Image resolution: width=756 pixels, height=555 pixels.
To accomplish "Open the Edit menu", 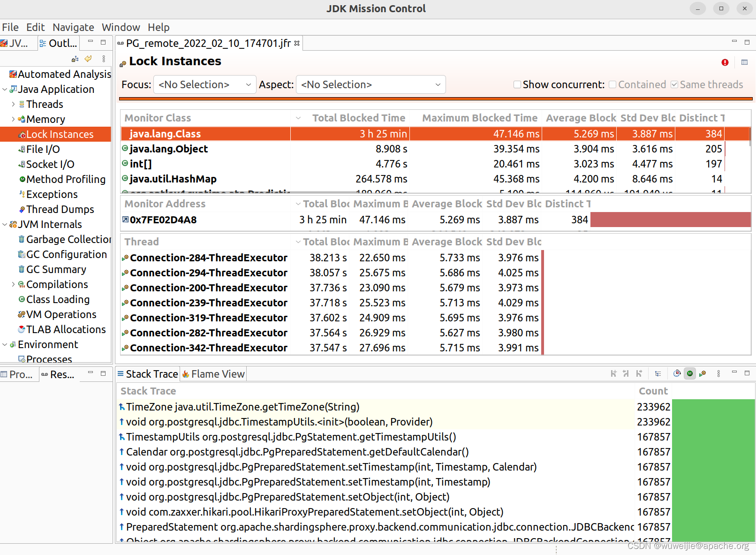I will point(36,27).
